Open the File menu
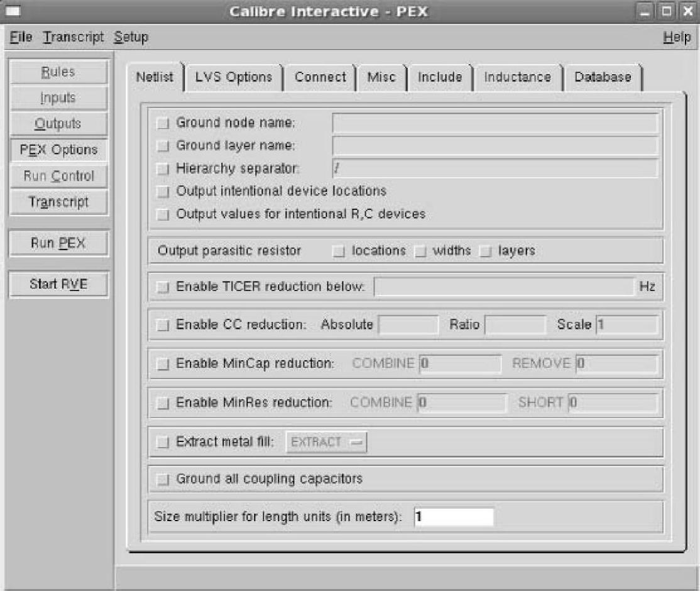This screenshot has height=591, width=700. point(21,37)
